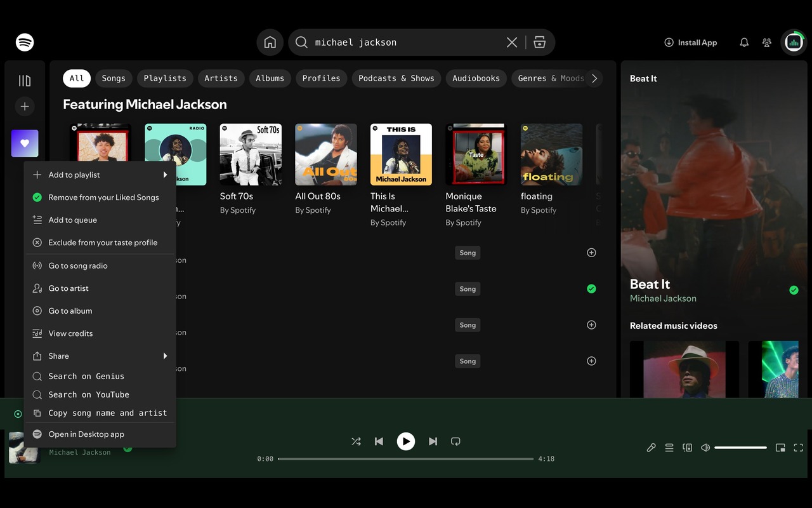Choose Go to song radio

click(x=100, y=265)
